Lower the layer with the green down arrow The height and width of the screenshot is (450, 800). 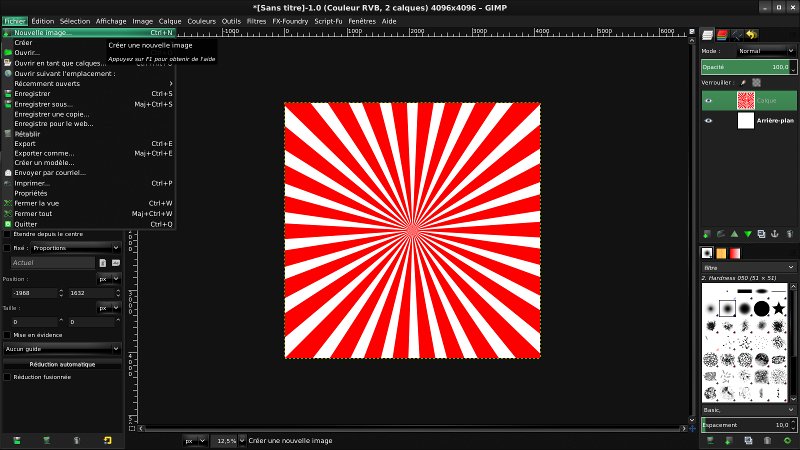[x=748, y=234]
